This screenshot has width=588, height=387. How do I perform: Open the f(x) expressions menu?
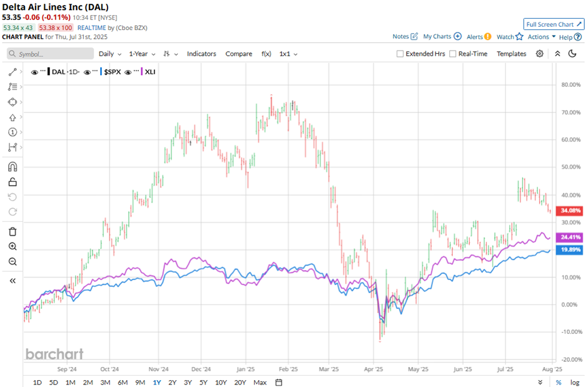tap(266, 54)
